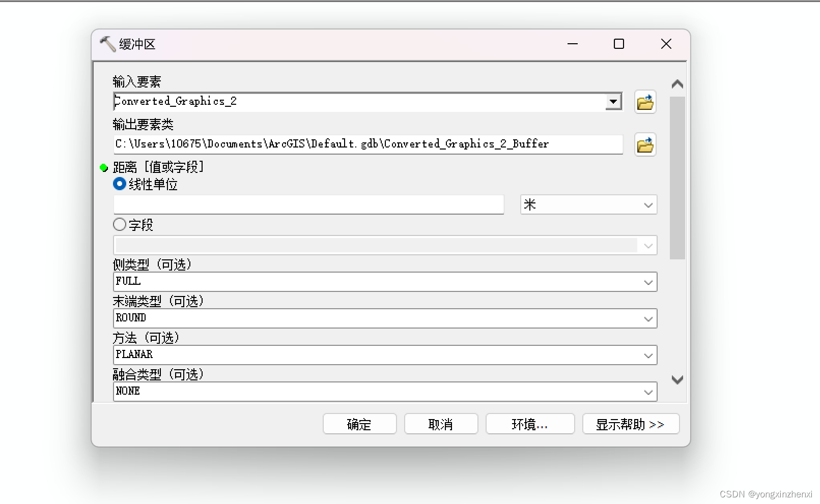Click the 缓冲区 window title text
This screenshot has height=504, width=820.
[x=137, y=44]
